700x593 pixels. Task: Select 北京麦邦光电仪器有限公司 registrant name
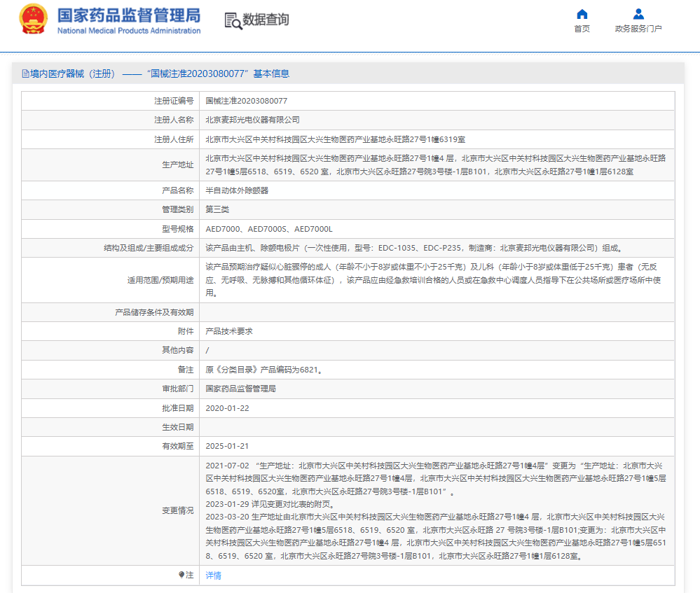point(253,120)
